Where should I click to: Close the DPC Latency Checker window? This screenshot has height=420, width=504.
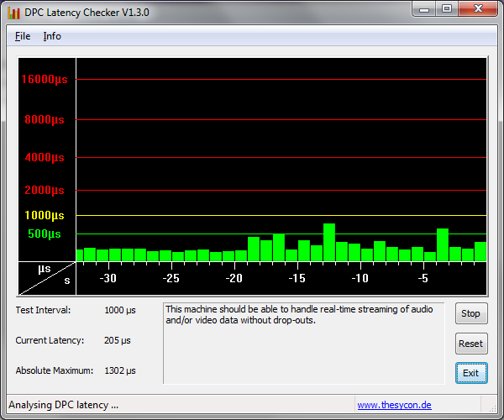point(478,8)
